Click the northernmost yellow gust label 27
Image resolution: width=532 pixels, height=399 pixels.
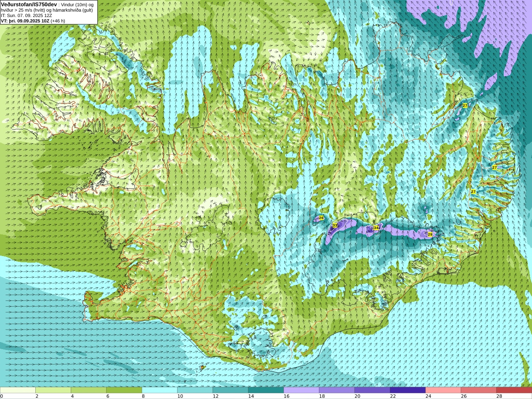465,106
